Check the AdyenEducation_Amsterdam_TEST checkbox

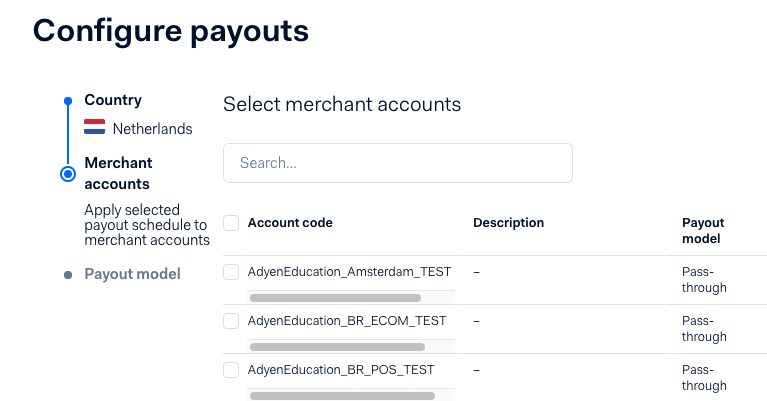point(231,272)
